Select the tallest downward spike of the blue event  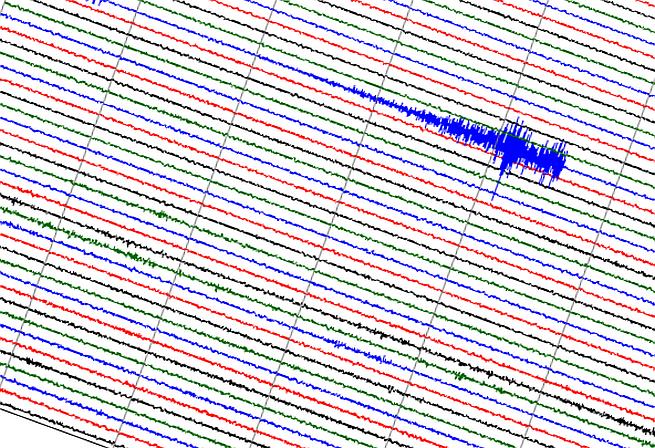pos(495,190)
